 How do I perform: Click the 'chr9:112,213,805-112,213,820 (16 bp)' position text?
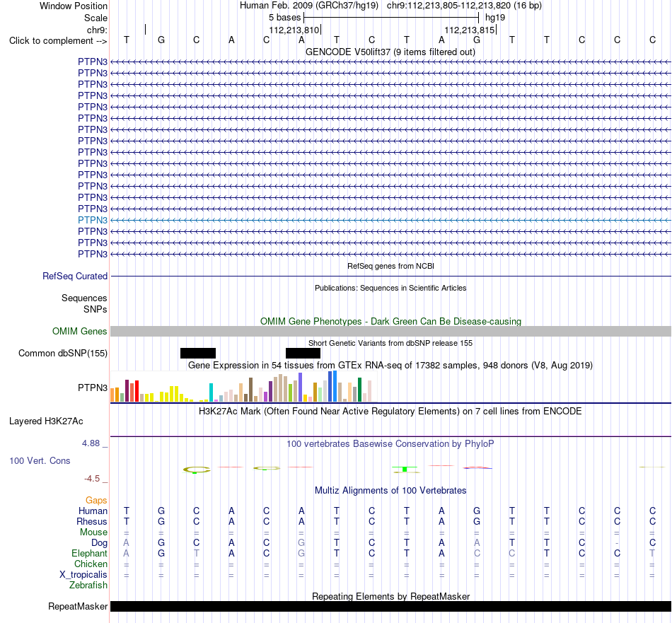pos(464,6)
